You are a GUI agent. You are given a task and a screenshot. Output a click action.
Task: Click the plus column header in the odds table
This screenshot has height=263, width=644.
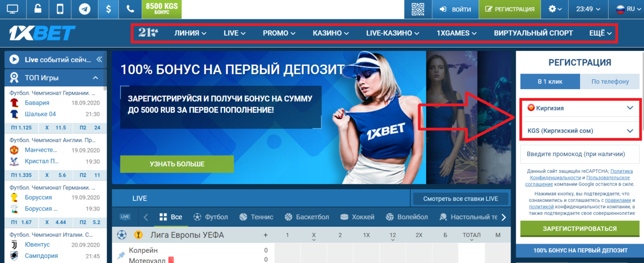click(265, 235)
